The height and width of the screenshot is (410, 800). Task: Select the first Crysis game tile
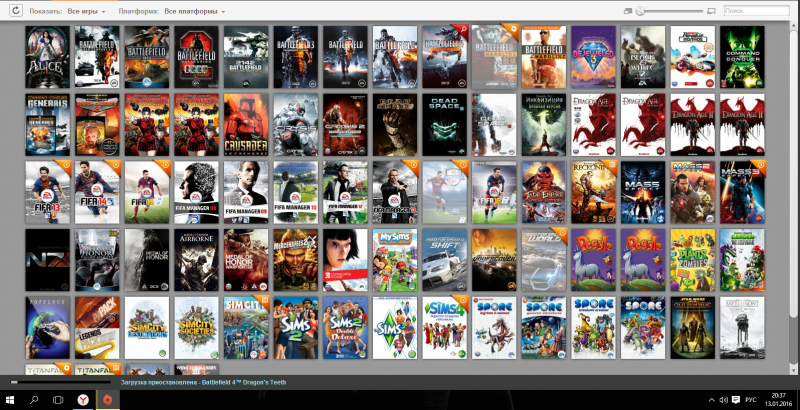[295, 125]
